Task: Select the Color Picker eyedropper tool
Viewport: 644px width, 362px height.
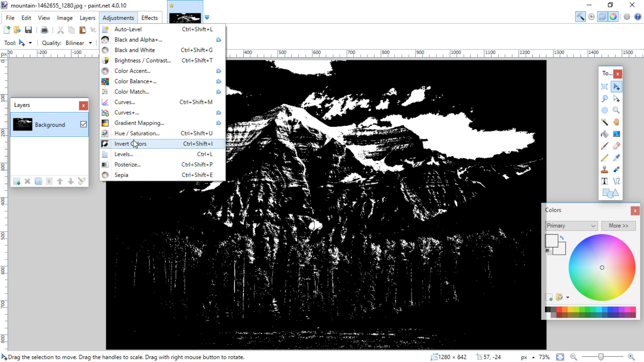Action: click(x=616, y=158)
